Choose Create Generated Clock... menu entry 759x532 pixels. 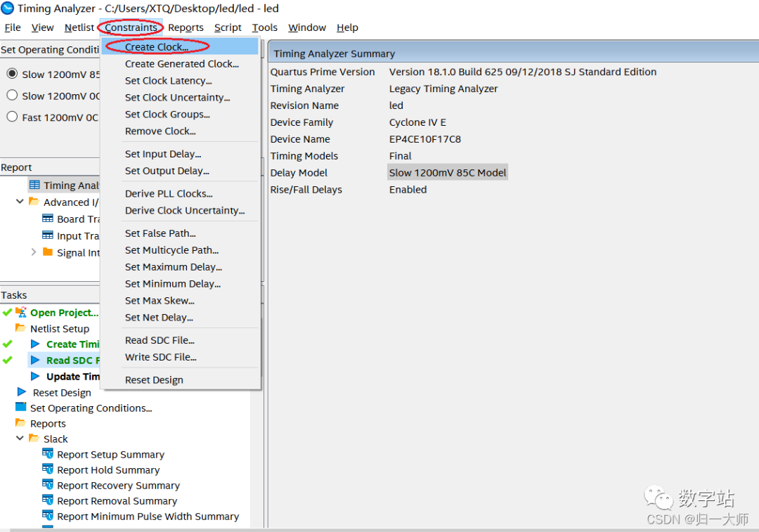click(180, 63)
